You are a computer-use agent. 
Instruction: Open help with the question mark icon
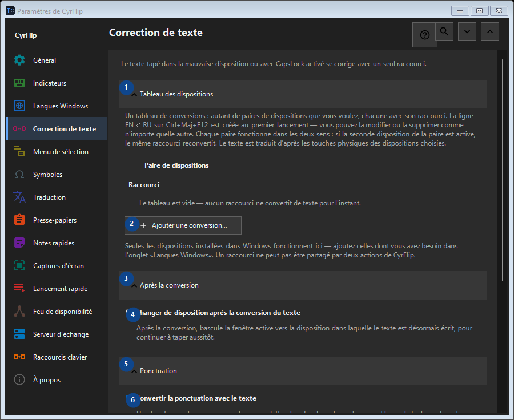click(x=424, y=35)
